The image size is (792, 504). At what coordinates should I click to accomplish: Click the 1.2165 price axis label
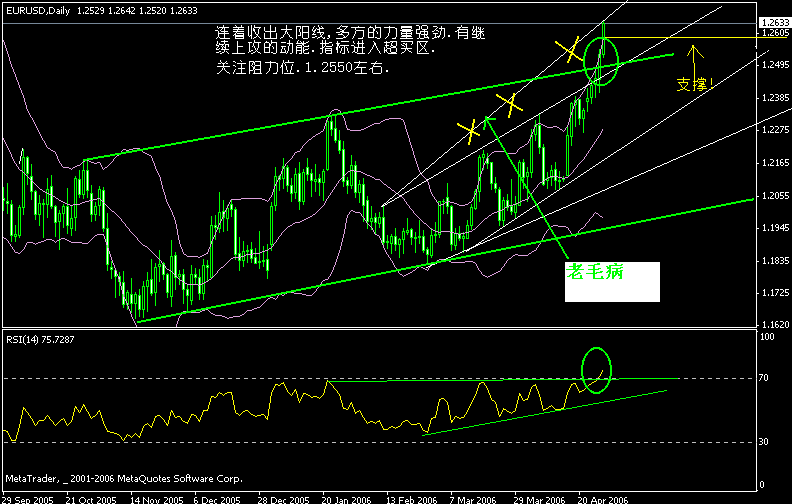tap(775, 163)
